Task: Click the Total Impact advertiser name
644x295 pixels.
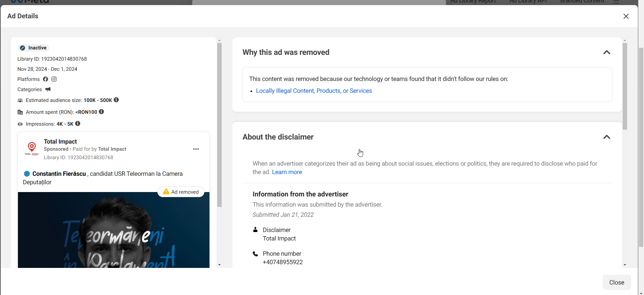Action: click(x=60, y=142)
